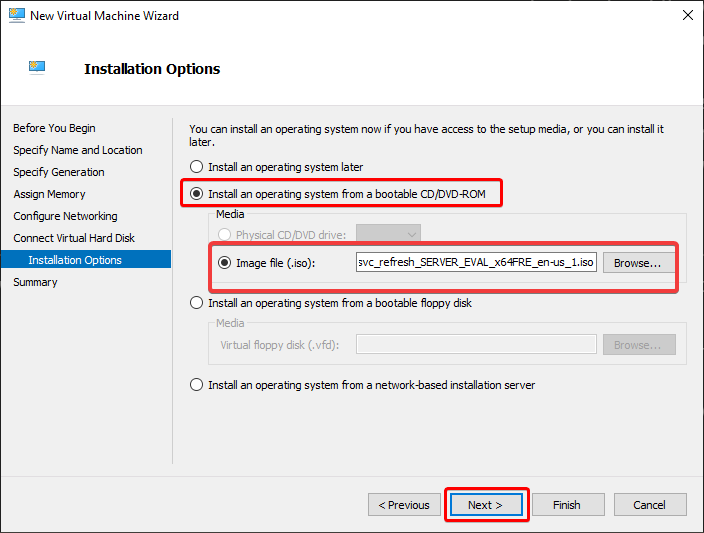The width and height of the screenshot is (704, 533).
Task: Click the Previous button
Action: click(404, 505)
